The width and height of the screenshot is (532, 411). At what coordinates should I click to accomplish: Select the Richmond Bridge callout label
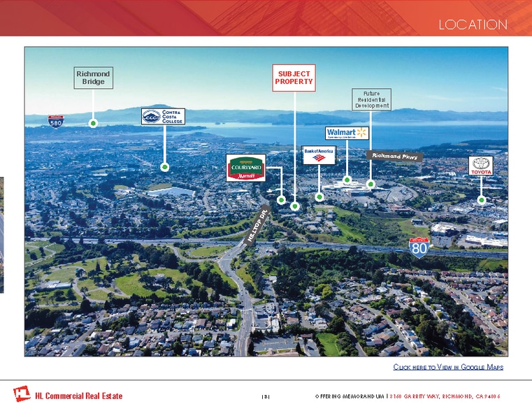(93, 78)
